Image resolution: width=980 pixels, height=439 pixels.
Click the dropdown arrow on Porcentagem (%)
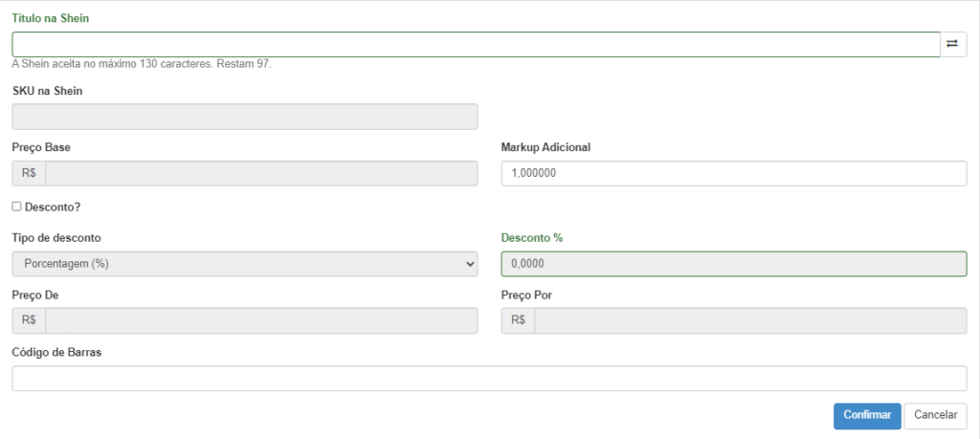tap(470, 264)
